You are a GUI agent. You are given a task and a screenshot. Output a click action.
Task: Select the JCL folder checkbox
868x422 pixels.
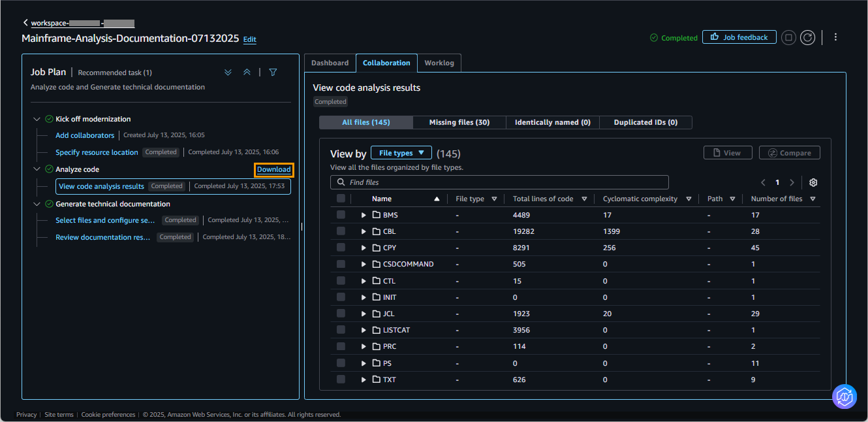pos(341,314)
